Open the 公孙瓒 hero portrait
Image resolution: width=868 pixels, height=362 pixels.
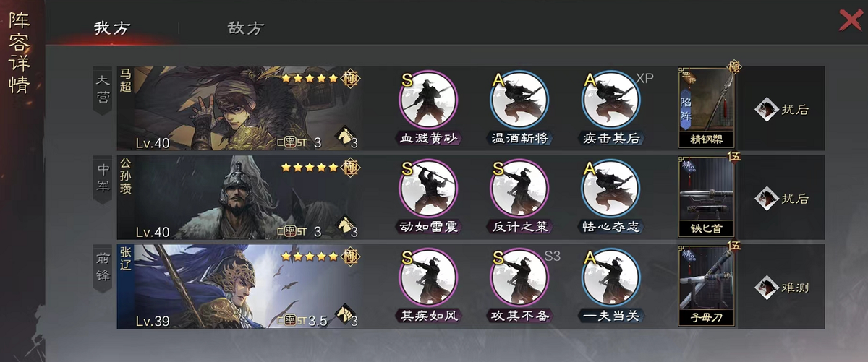pos(239,197)
